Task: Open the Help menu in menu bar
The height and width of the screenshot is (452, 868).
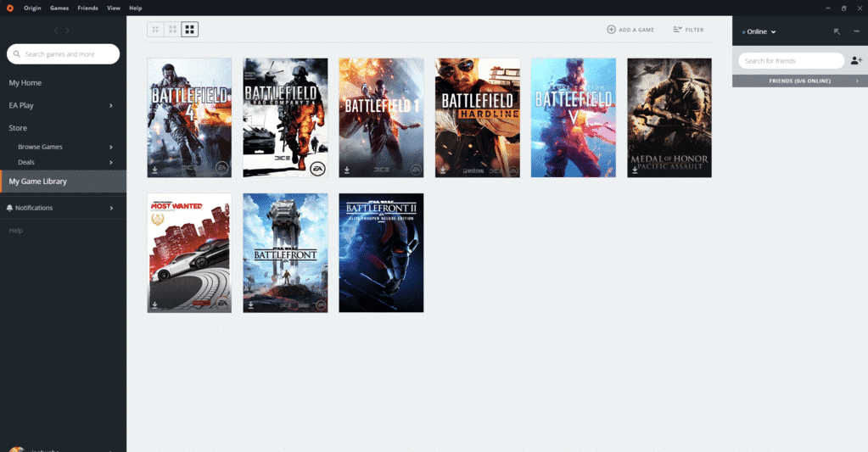Action: [x=135, y=8]
